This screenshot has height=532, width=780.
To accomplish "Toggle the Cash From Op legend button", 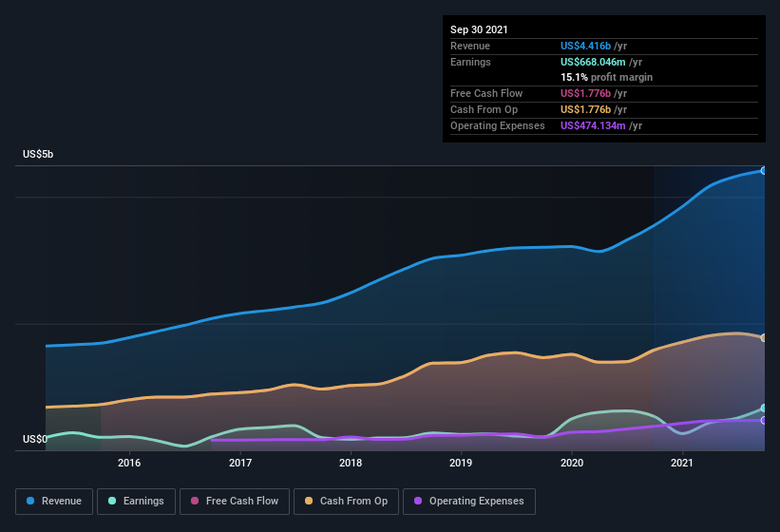I will coord(346,502).
